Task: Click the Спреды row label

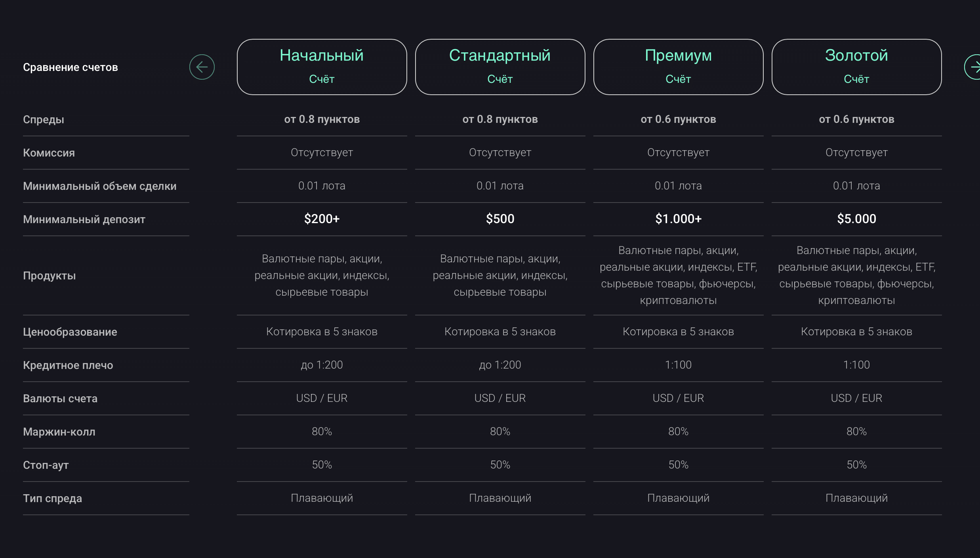Action: [44, 119]
